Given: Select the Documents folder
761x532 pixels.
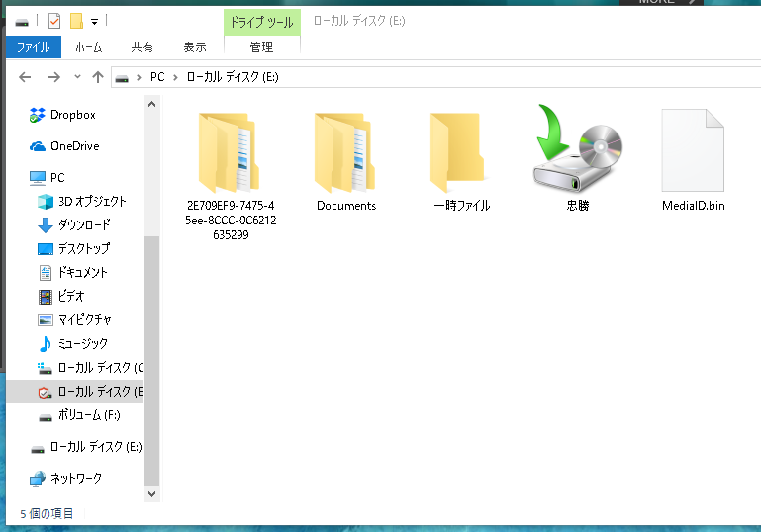Looking at the screenshot, I should pyautogui.click(x=346, y=162).
